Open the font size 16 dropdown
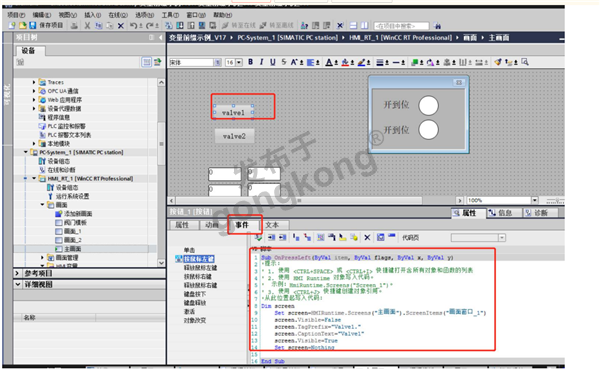 [239, 62]
